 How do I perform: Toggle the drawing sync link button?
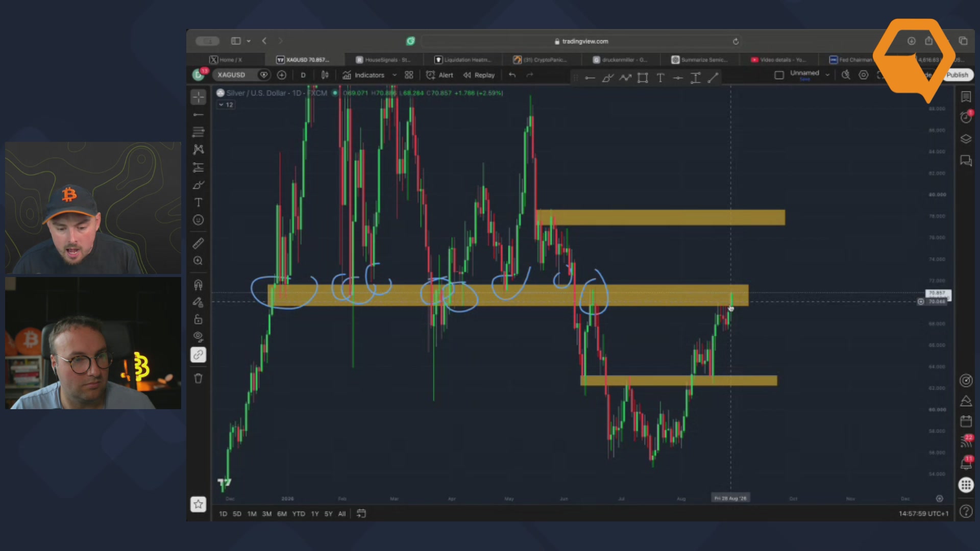click(x=199, y=355)
